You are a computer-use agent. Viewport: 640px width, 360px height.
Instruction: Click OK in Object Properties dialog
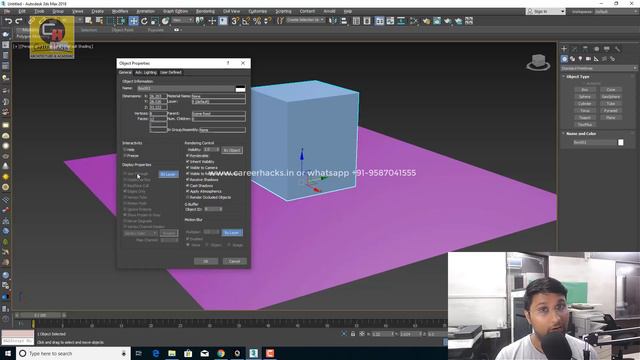206,261
